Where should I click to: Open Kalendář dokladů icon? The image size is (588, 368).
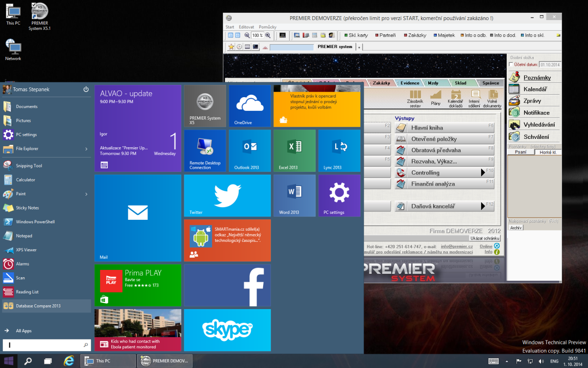click(x=456, y=98)
